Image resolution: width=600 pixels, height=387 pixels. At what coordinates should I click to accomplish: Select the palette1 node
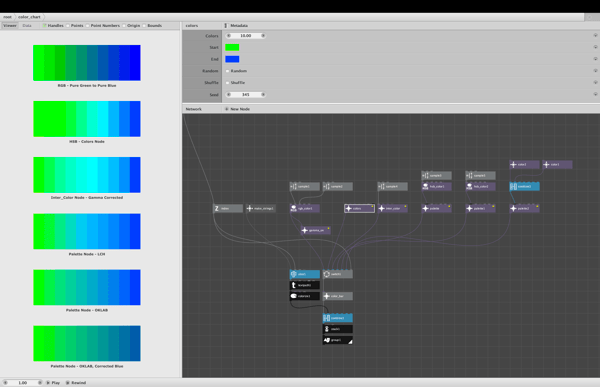click(x=481, y=208)
